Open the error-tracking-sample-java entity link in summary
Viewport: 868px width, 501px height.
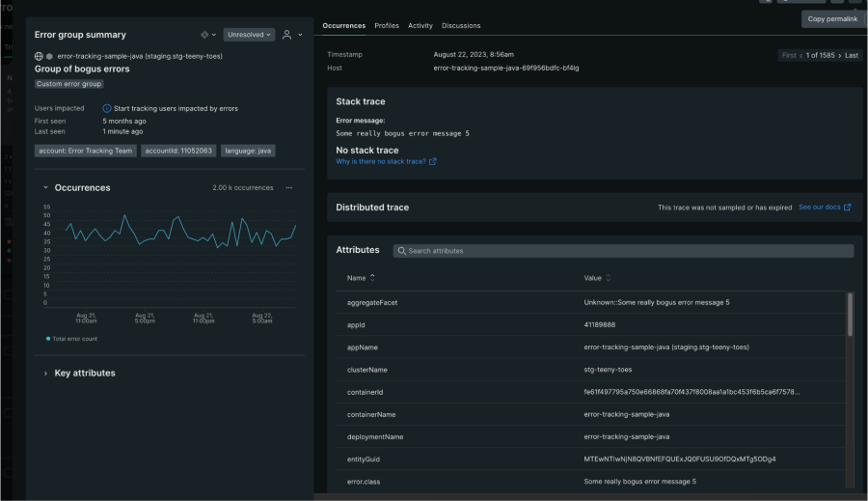pyautogui.click(x=140, y=56)
